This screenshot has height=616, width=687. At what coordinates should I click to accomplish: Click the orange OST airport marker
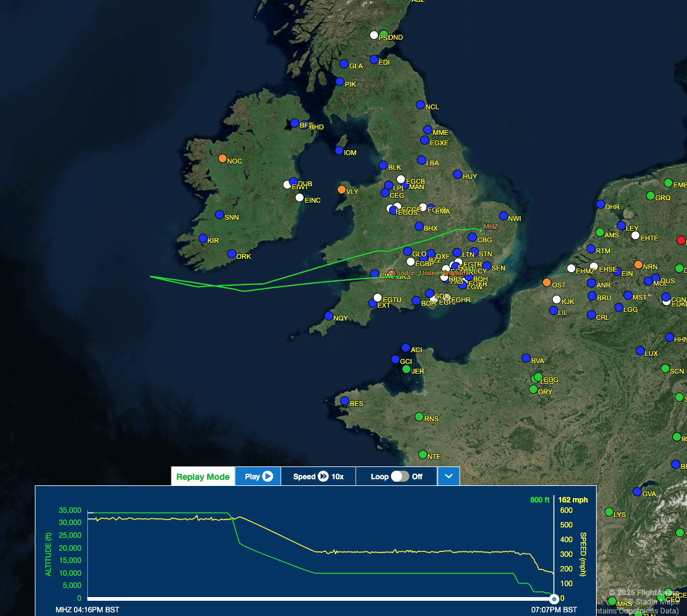[x=547, y=283]
